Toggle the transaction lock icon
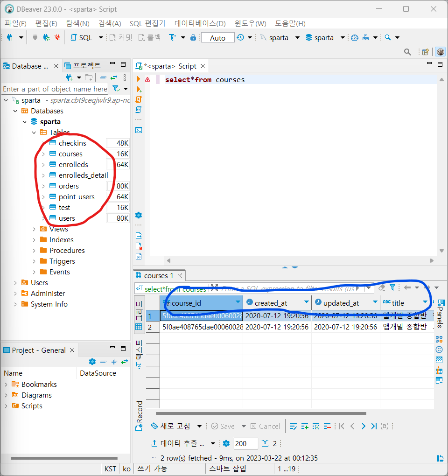Viewport: 448px width, 476px height. point(193,37)
